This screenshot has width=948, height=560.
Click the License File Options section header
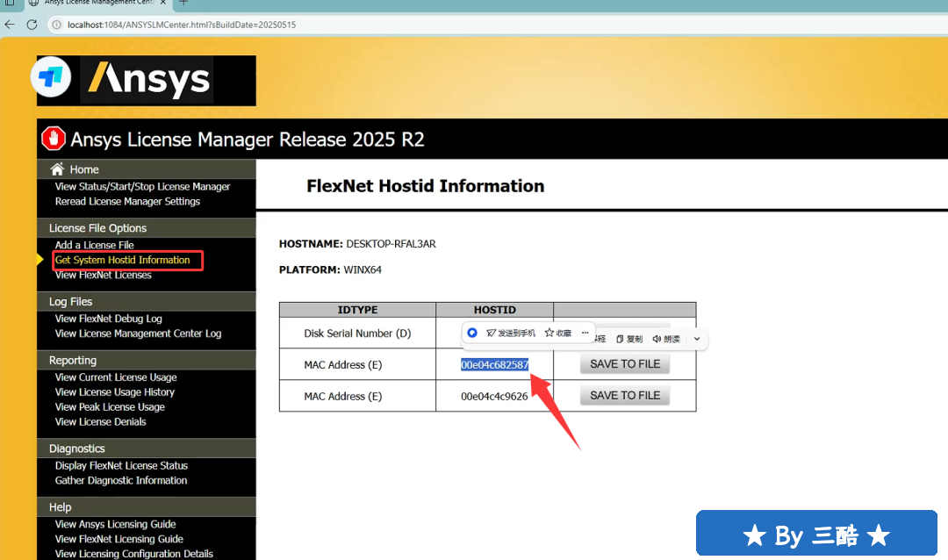98,228
